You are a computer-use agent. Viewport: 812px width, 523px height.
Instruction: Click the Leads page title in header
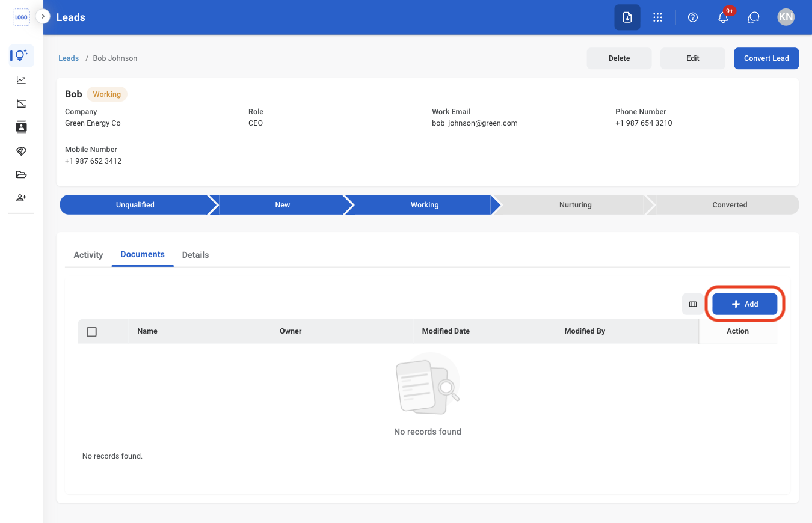click(x=71, y=17)
